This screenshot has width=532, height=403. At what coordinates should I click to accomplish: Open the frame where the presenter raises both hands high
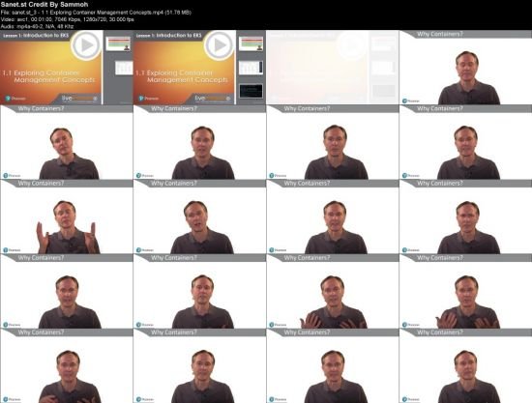tap(67, 216)
